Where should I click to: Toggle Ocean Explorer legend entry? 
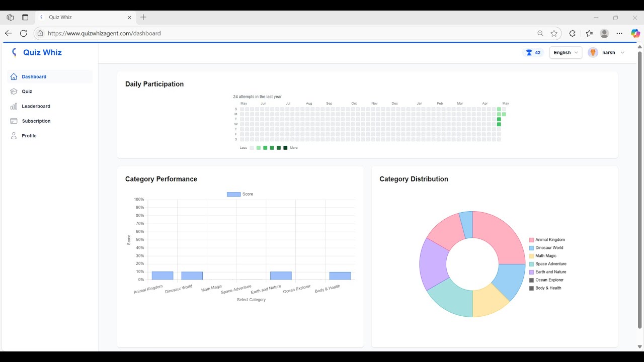[x=546, y=280]
